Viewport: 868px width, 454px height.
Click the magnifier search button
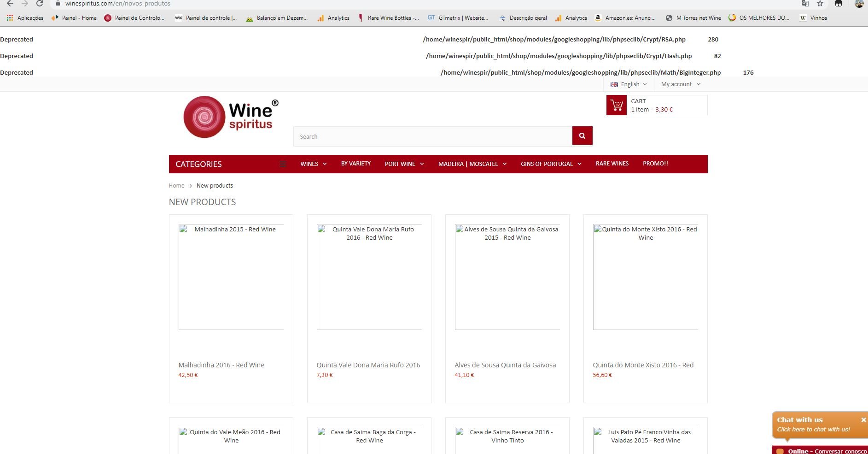click(x=583, y=136)
